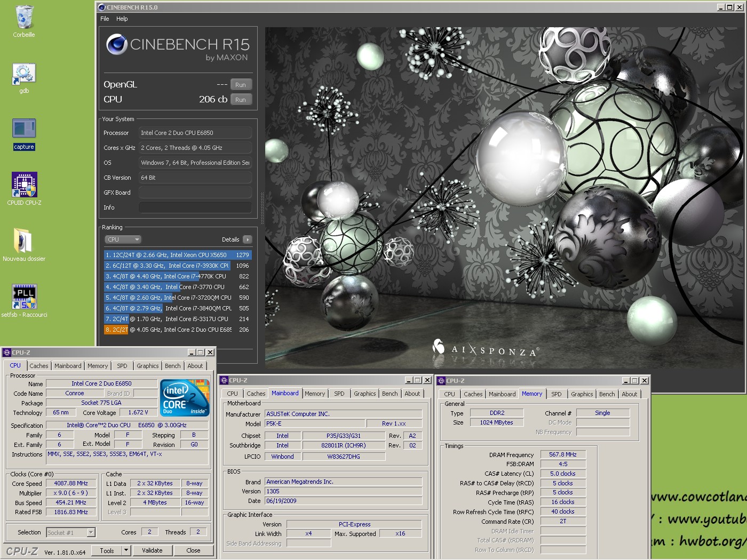This screenshot has height=560, width=747.
Task: Click the Core Speed value 4087.88 MHz
Action: [x=71, y=483]
